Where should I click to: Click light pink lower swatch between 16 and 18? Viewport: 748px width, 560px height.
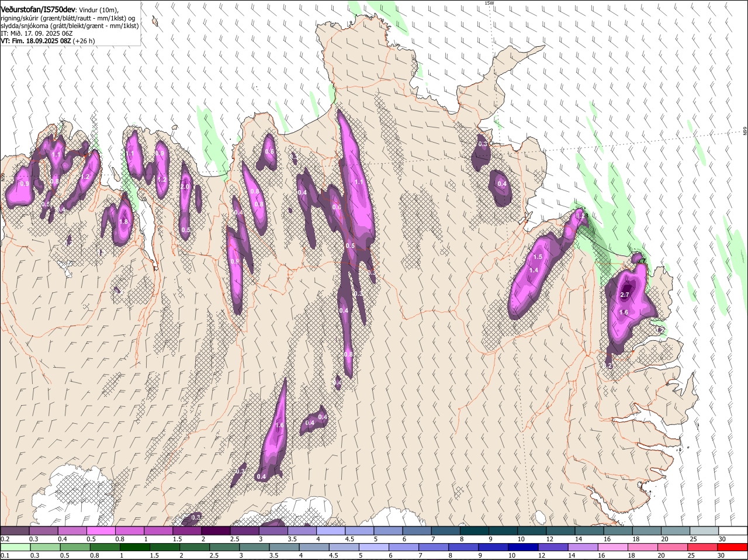pos(612,547)
